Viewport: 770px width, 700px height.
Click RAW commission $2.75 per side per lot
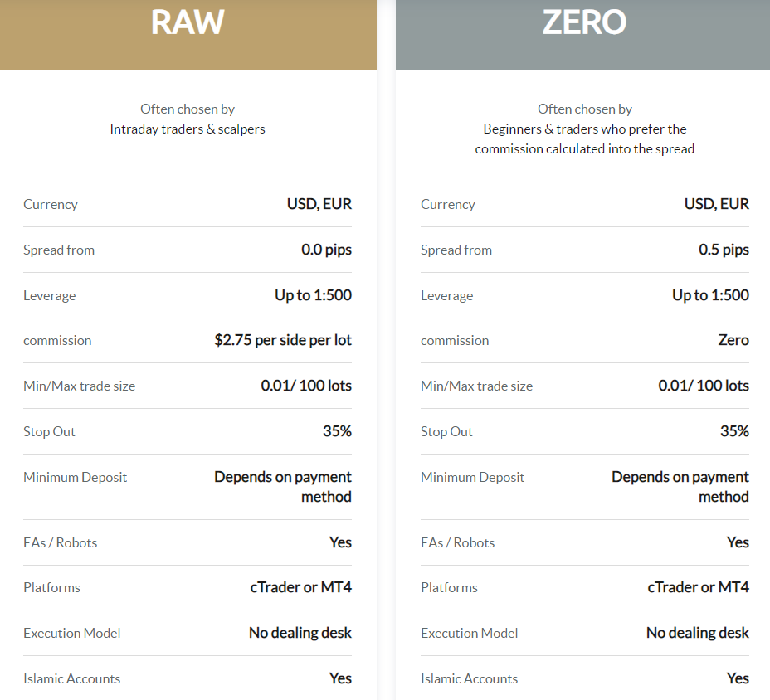pyautogui.click(x=283, y=340)
